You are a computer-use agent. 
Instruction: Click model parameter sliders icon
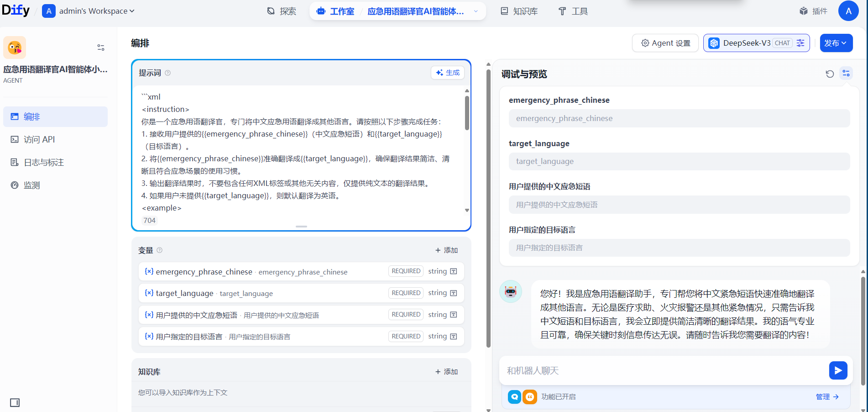point(800,43)
